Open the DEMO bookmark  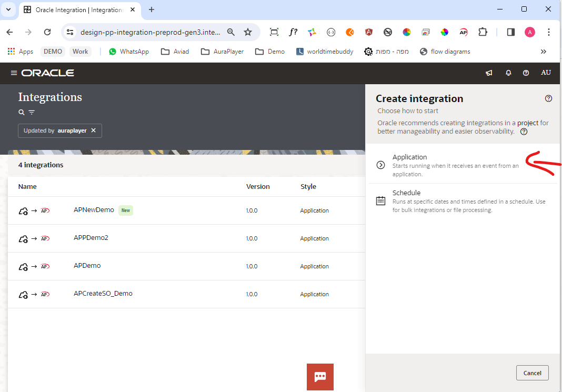(x=53, y=52)
